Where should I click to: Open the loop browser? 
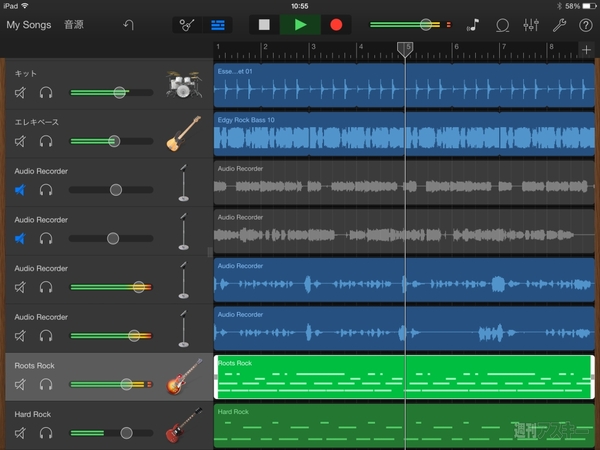[504, 24]
